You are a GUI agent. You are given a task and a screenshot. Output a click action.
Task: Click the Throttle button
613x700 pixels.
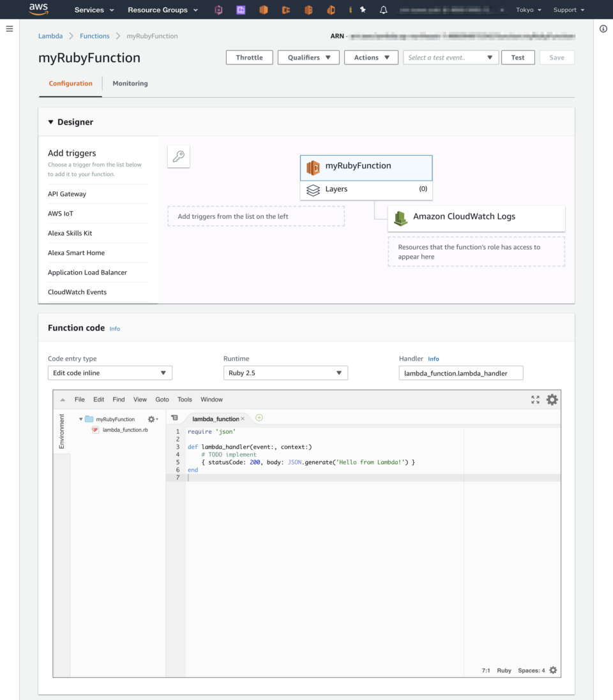[x=249, y=57]
